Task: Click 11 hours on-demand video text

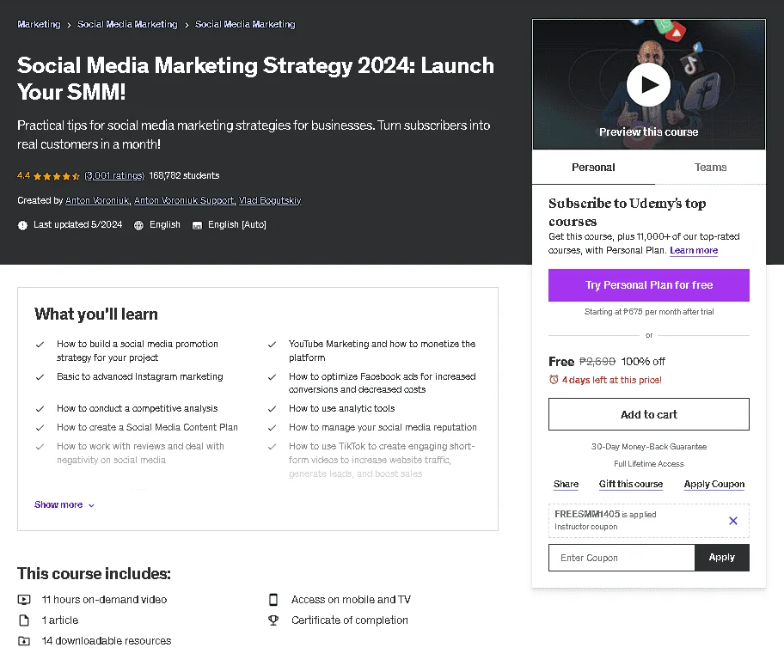Action: 104,599
